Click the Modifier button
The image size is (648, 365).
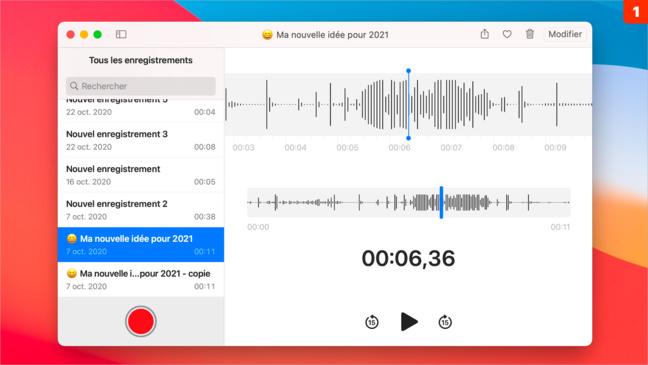(565, 34)
